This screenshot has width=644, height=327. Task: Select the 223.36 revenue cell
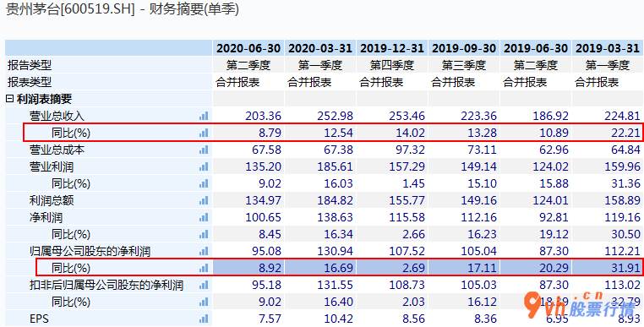pyautogui.click(x=464, y=116)
